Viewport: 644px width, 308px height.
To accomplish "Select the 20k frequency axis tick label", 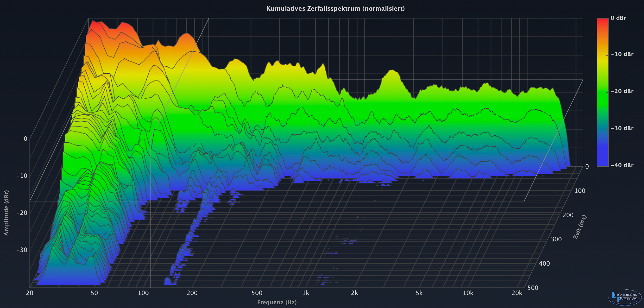I will (517, 293).
